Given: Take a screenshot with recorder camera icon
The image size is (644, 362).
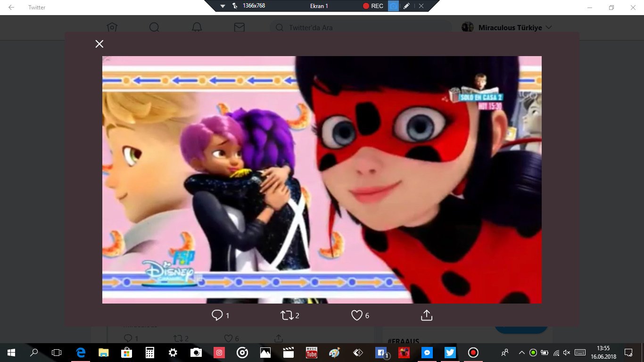Looking at the screenshot, I should [x=393, y=6].
